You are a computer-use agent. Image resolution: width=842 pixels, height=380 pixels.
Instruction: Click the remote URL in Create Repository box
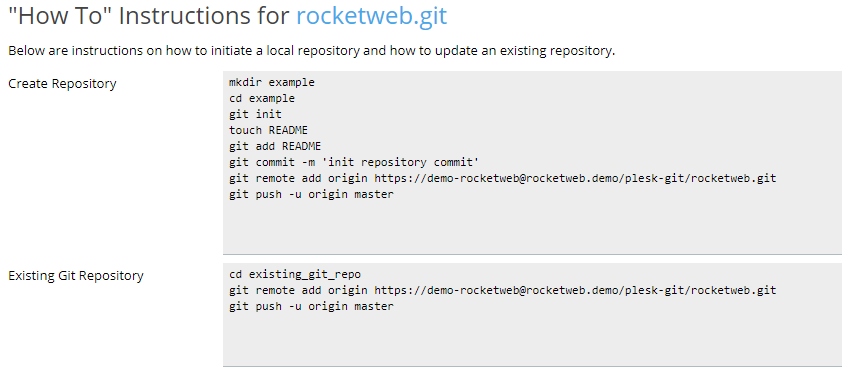click(575, 178)
